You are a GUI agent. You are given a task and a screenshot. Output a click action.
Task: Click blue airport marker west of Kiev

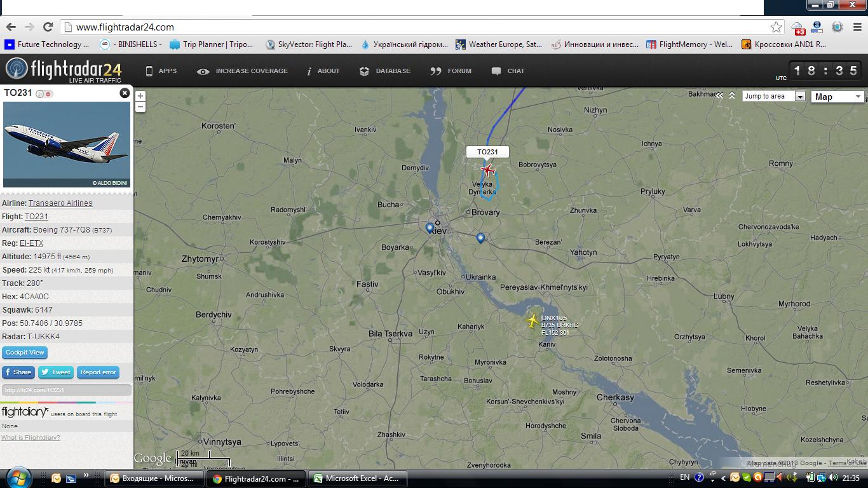[x=430, y=227]
